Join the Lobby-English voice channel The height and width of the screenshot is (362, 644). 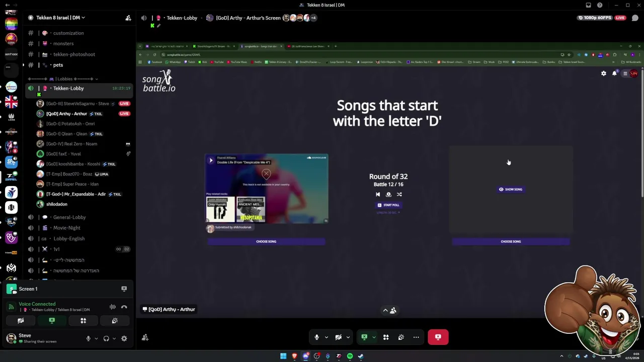[69, 239]
